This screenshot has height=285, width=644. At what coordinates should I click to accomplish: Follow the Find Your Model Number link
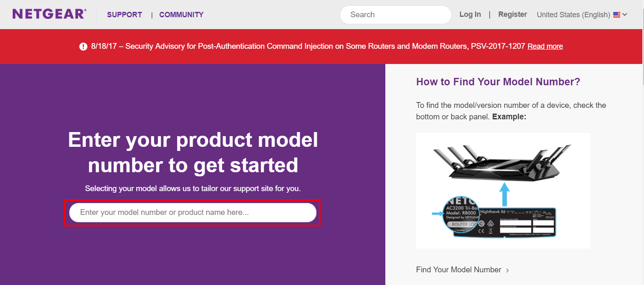click(x=458, y=270)
